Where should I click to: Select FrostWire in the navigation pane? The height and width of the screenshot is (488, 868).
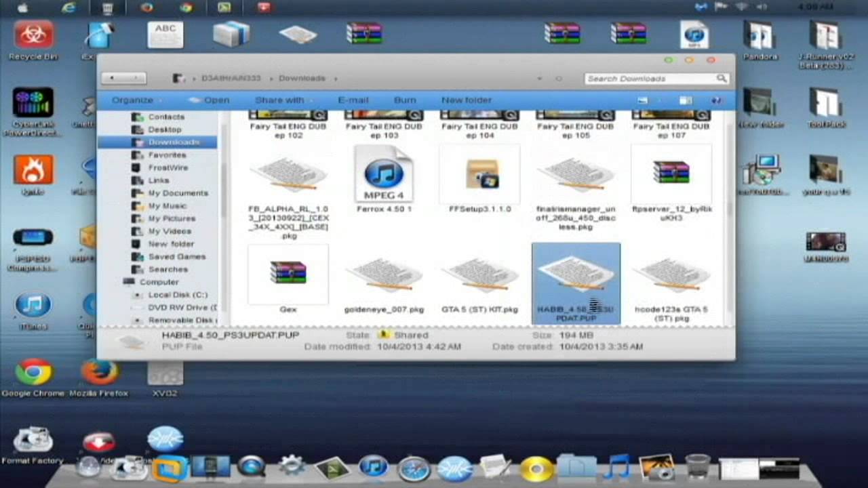168,167
